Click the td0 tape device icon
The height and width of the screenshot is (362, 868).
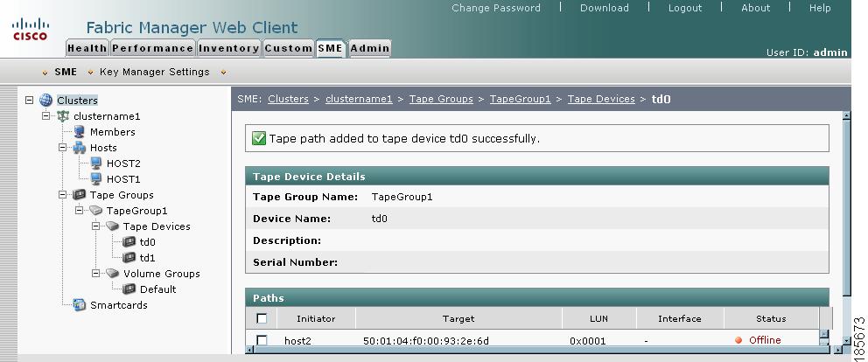point(129,242)
